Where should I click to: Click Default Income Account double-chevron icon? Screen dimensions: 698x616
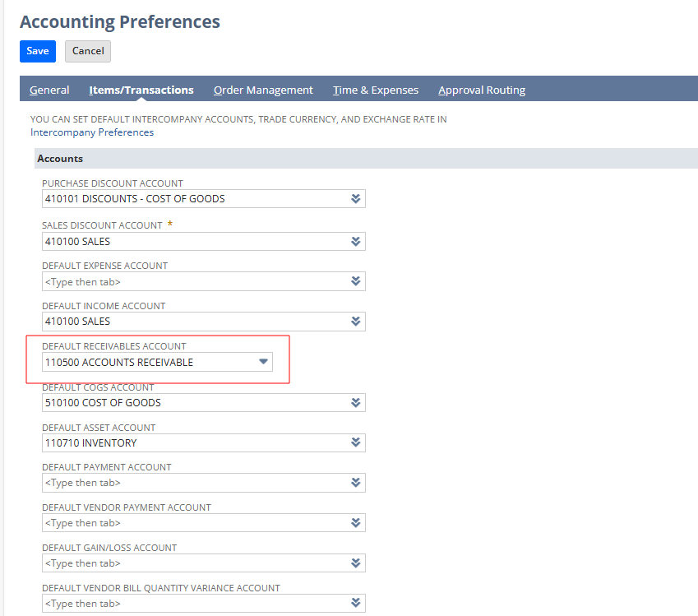tap(355, 322)
